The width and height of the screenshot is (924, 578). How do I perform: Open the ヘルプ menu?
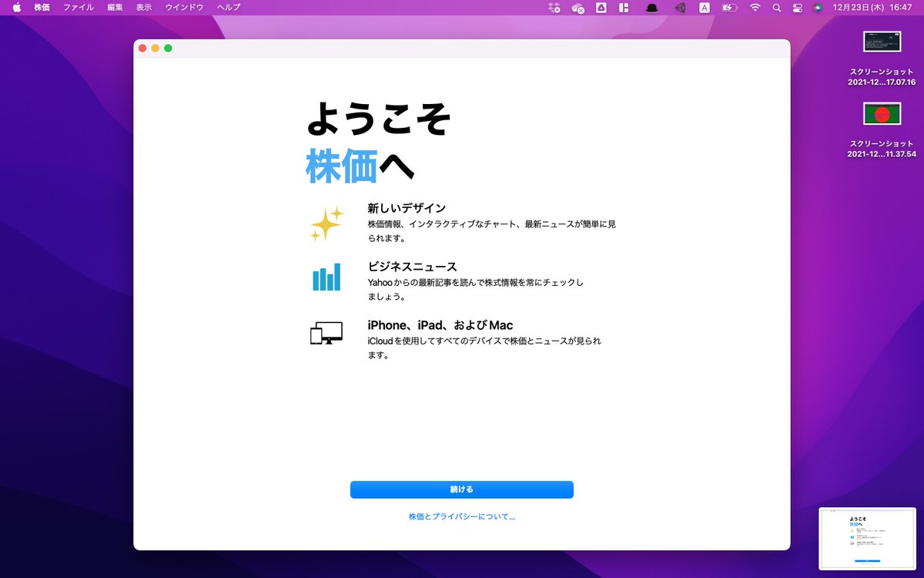(x=229, y=7)
